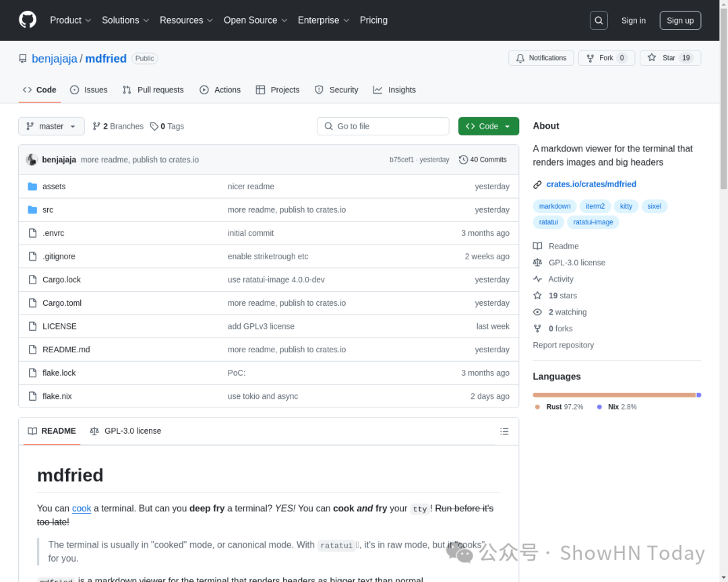
Task: Click the tag icon beside 0 Tags
Action: (x=154, y=126)
